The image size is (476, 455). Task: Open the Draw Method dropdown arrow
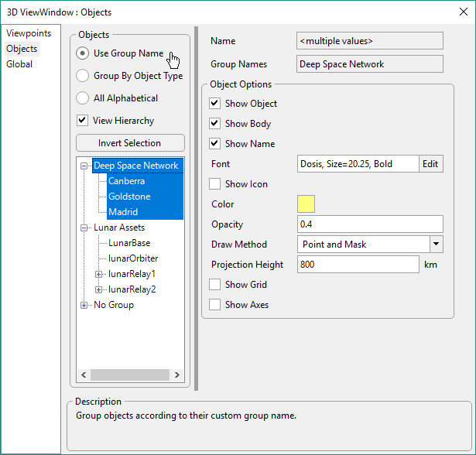coord(437,244)
